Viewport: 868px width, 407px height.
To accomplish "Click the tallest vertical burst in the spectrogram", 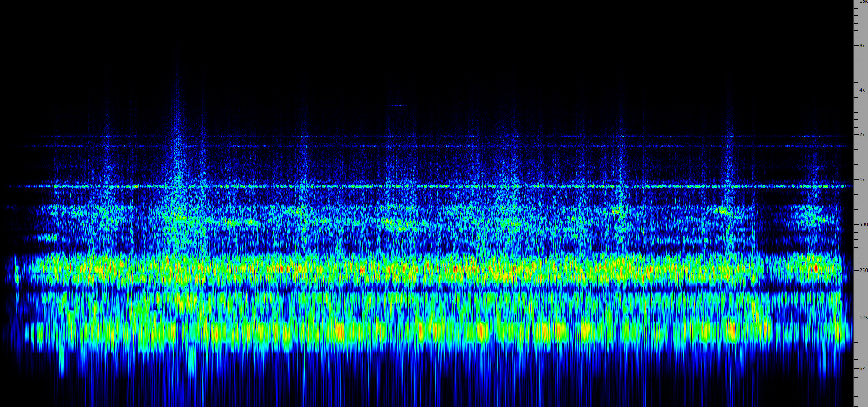I will click(x=178, y=136).
